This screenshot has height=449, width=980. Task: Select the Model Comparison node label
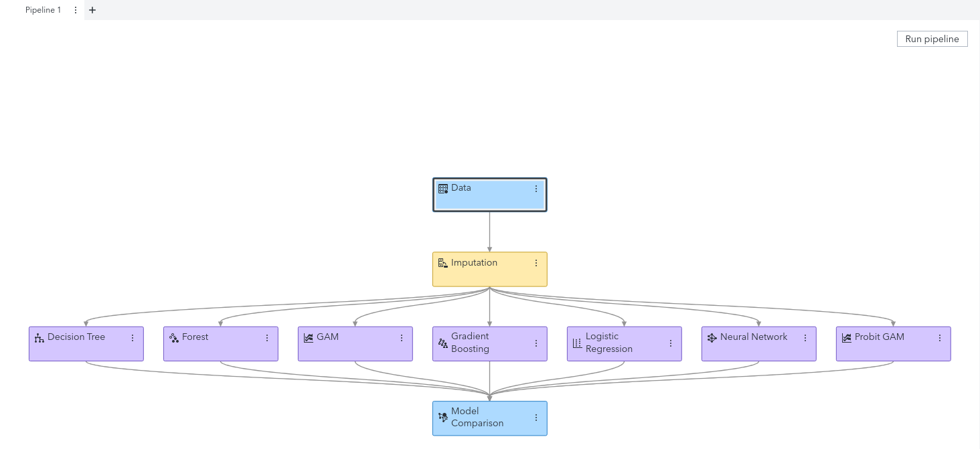tap(477, 417)
